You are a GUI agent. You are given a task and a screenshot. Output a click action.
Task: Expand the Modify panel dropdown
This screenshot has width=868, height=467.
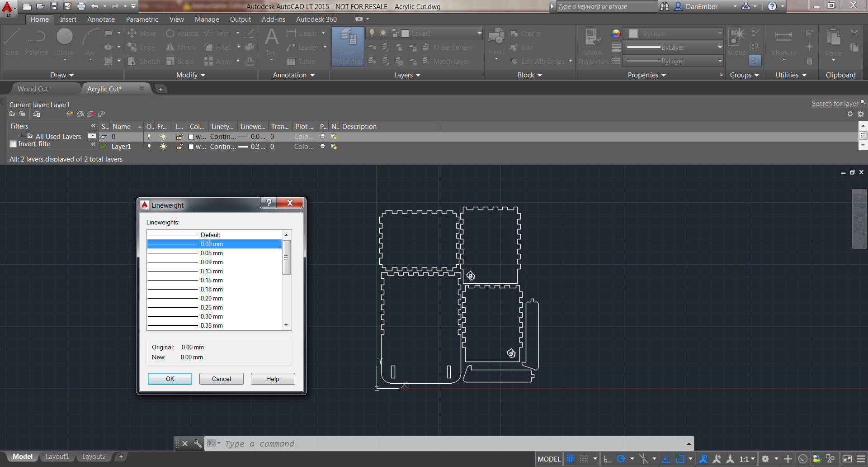(191, 75)
